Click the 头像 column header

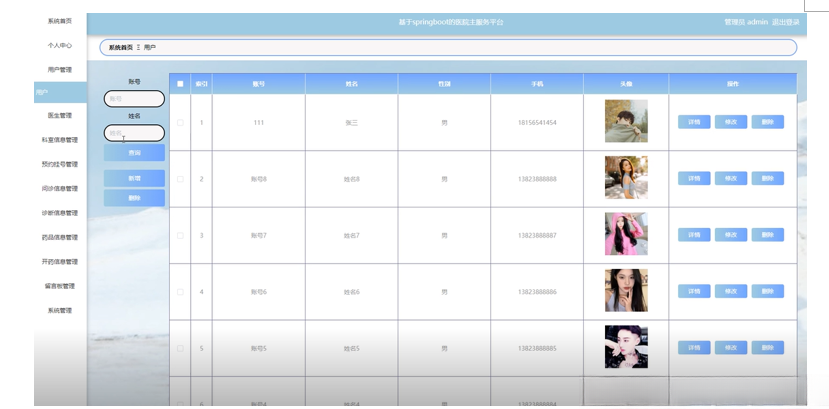[x=626, y=84]
